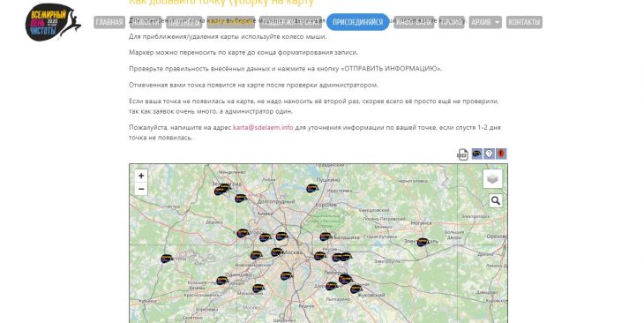Viewport: 644px width, 323px height.
Task: Select the map marker near Пушкино
Action: tap(312, 189)
